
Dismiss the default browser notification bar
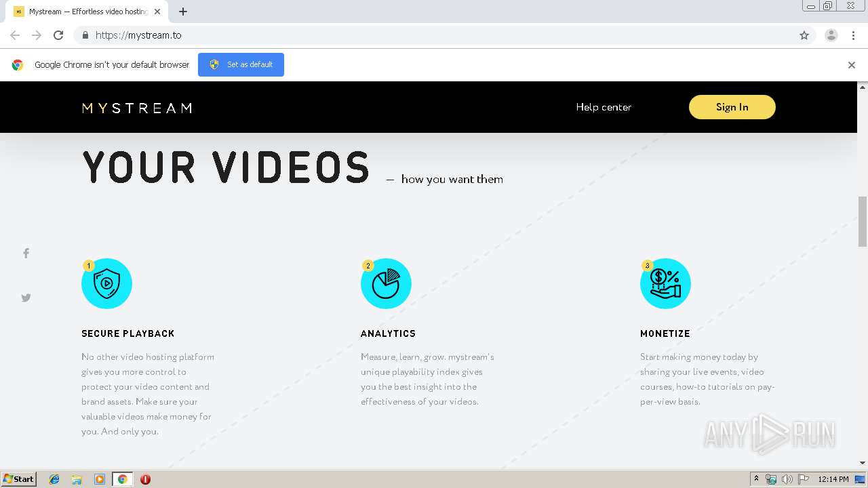(x=851, y=65)
